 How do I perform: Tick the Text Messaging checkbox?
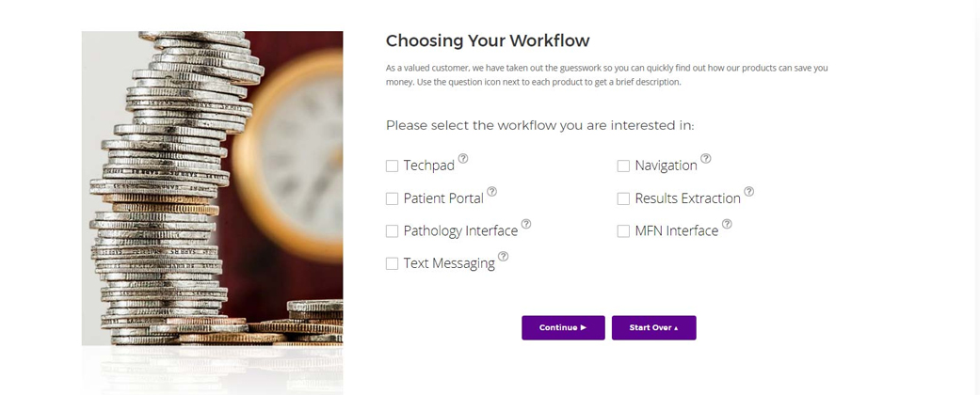pyautogui.click(x=393, y=264)
